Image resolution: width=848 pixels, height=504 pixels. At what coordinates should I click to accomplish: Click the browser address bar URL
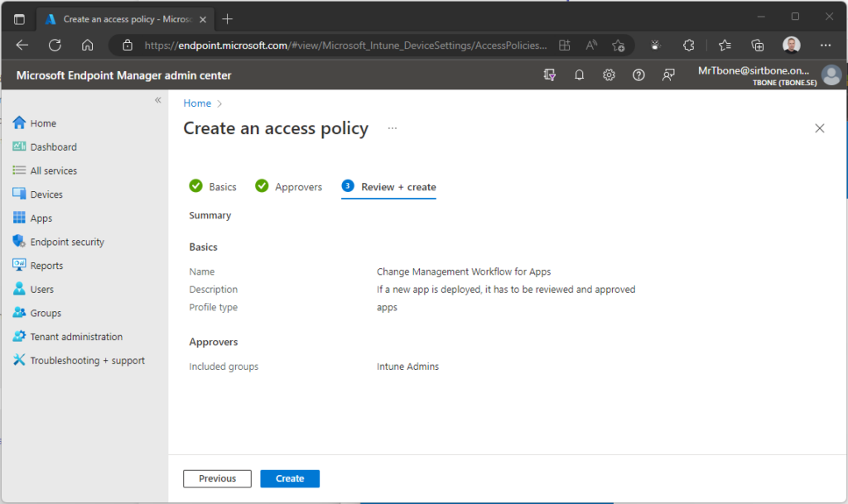point(346,46)
